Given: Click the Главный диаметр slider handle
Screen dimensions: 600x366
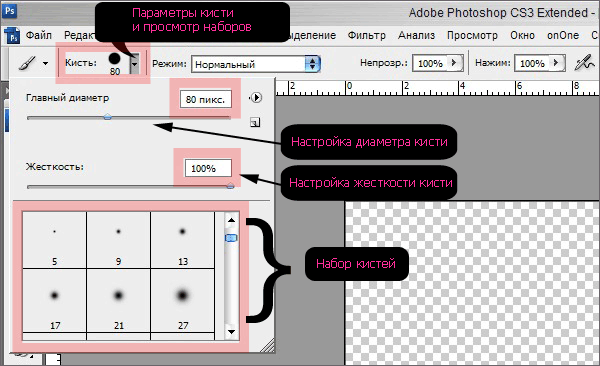Looking at the screenshot, I should pos(108,117).
